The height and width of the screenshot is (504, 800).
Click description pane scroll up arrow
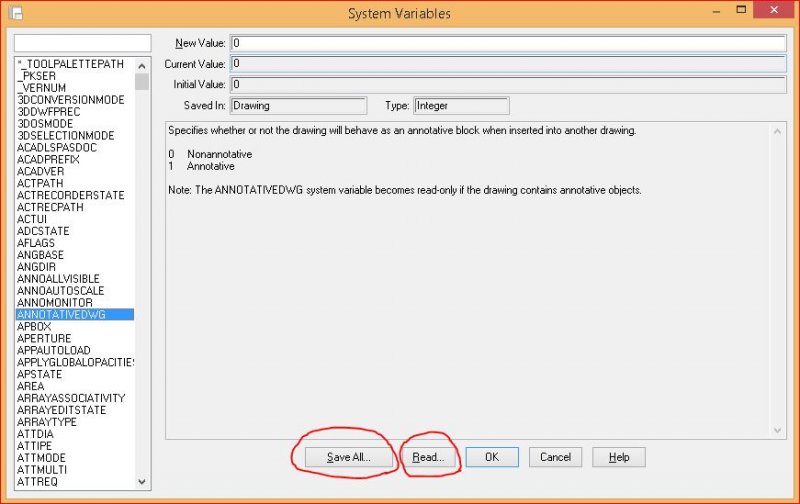point(777,132)
